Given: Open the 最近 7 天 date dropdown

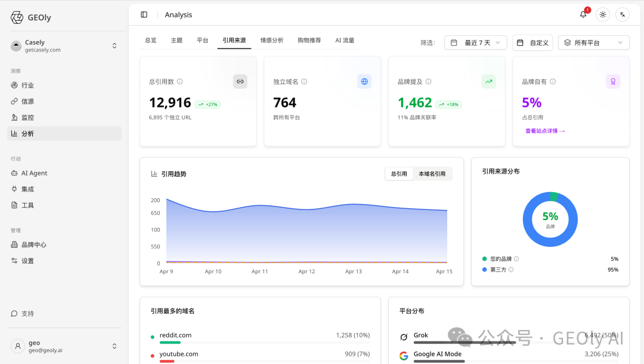Looking at the screenshot, I should point(476,43).
